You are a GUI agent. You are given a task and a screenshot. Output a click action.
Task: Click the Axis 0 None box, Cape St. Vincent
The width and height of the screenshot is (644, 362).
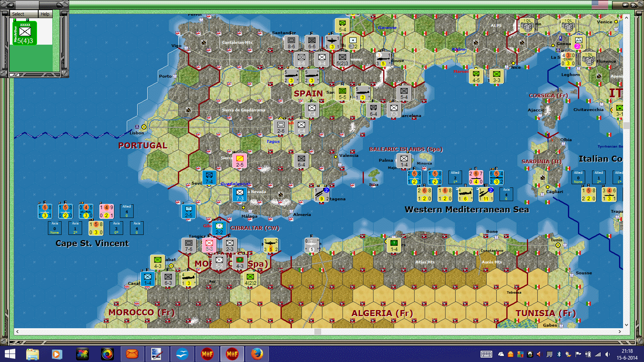(55, 228)
